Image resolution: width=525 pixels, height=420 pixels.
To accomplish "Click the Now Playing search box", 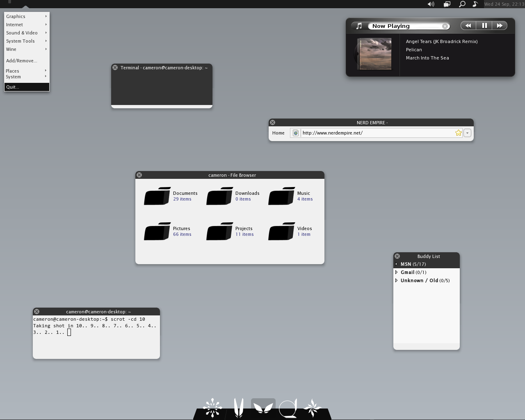I will coord(409,26).
